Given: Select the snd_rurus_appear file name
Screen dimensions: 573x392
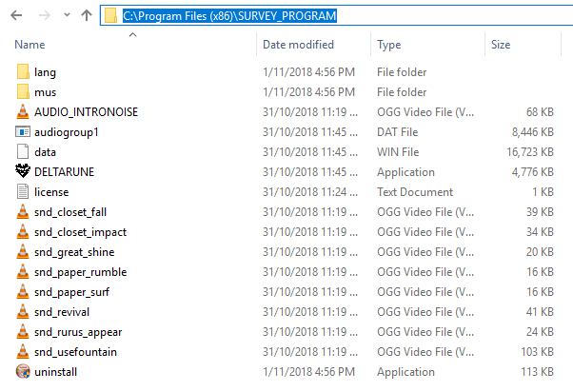Looking at the screenshot, I should tap(78, 332).
